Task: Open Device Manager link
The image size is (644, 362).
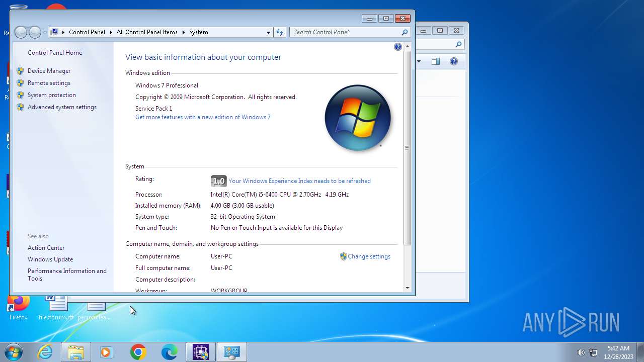Action: (x=49, y=71)
